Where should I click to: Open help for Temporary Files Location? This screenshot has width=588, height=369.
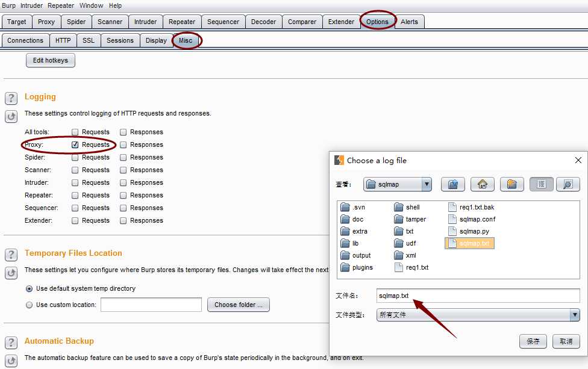click(11, 255)
